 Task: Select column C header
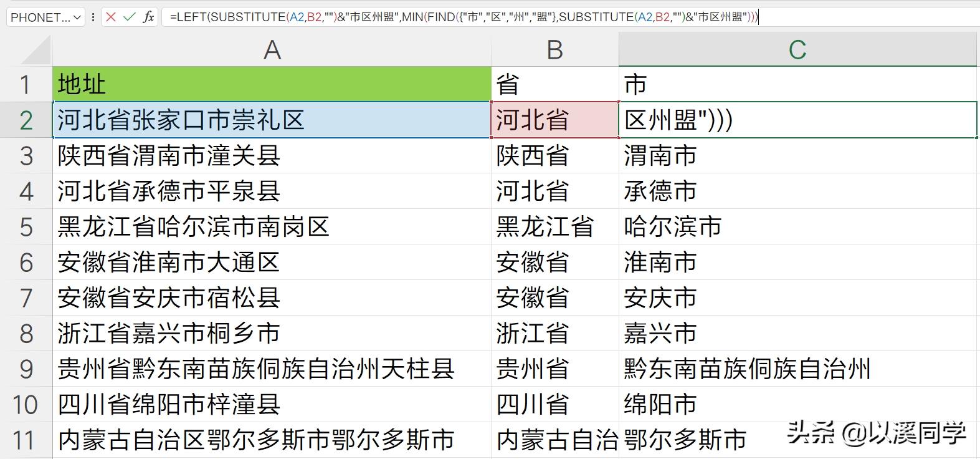click(797, 50)
